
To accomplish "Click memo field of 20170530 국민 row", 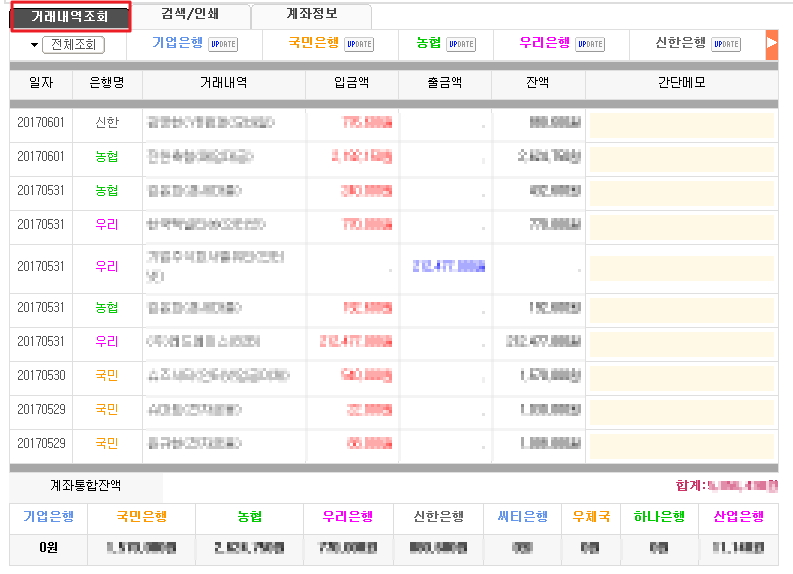I will [x=682, y=378].
